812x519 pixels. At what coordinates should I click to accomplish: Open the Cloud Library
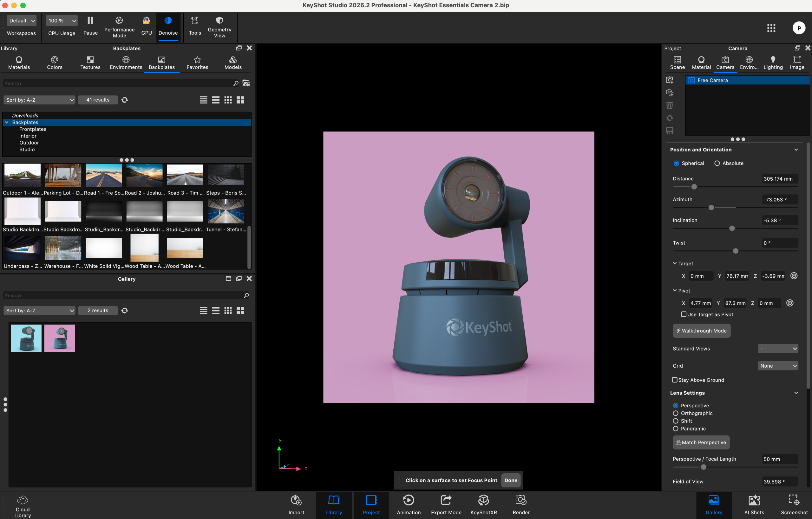tap(23, 506)
